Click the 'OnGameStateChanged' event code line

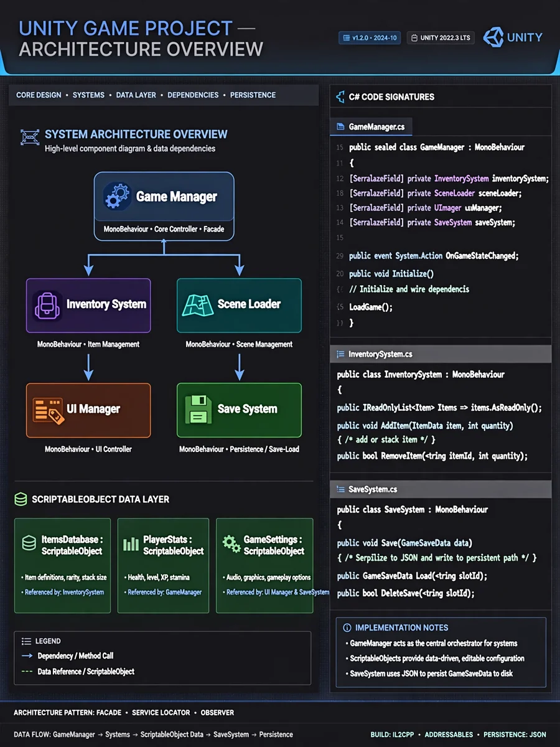(434, 255)
